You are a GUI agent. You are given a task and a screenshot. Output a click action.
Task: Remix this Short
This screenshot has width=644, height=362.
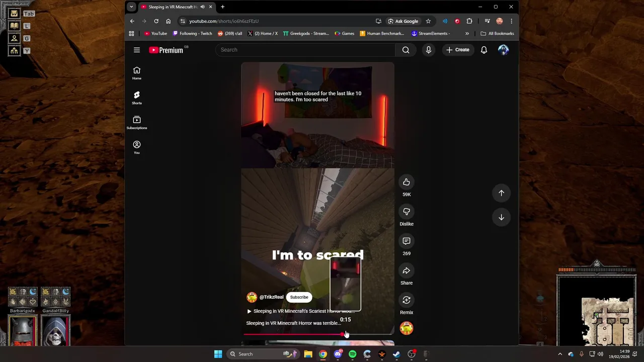[407, 300]
